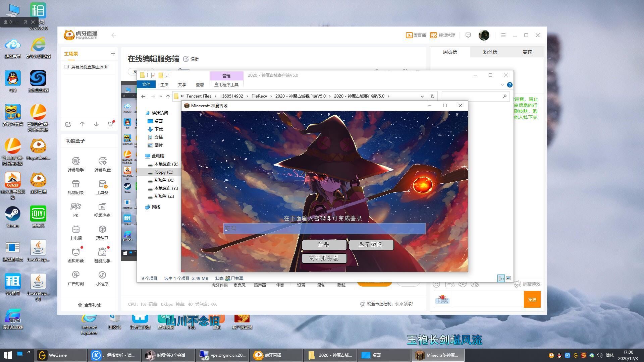The width and height of the screenshot is (644, 362).
Task: Expand 全部功能 all functions
Action: tap(89, 305)
